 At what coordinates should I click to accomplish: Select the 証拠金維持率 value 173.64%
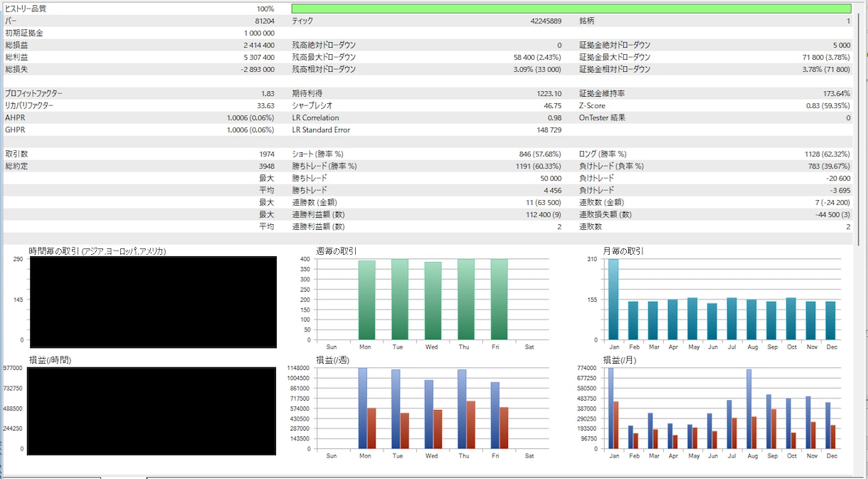pos(837,93)
